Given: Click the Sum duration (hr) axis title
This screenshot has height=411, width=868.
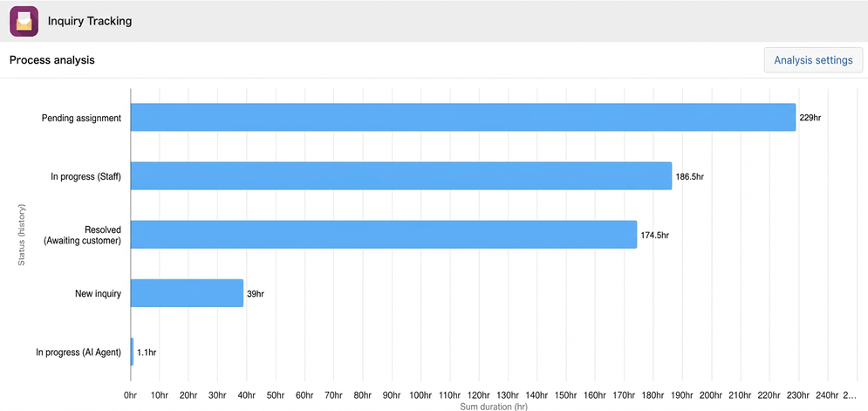Looking at the screenshot, I should [x=494, y=408].
